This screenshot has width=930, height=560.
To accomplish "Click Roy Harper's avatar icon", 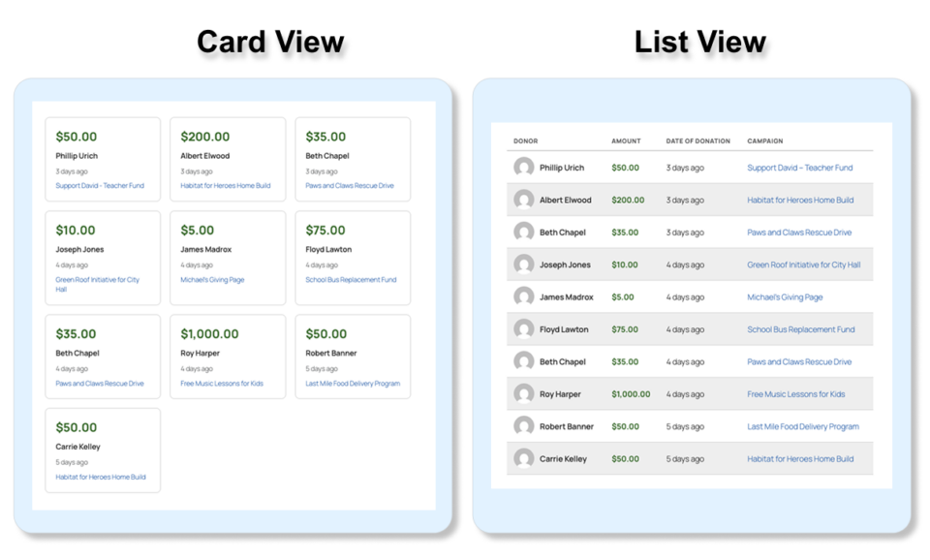I will click(523, 393).
